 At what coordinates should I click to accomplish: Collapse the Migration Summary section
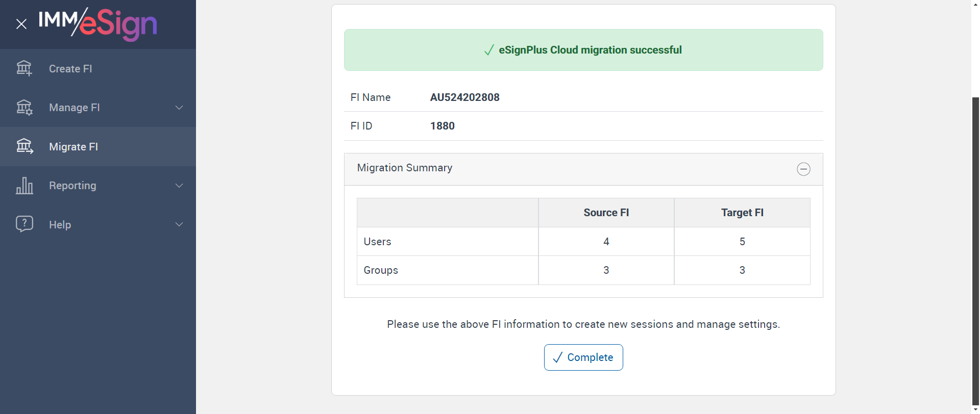tap(803, 169)
